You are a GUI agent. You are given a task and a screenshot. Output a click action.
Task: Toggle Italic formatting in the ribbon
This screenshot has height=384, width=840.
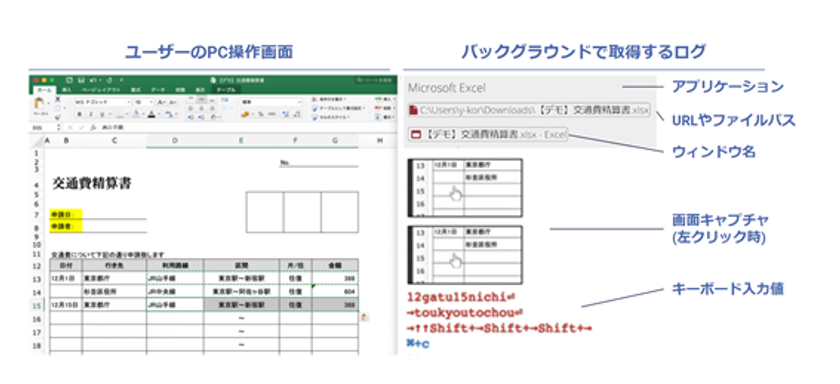[x=90, y=114]
